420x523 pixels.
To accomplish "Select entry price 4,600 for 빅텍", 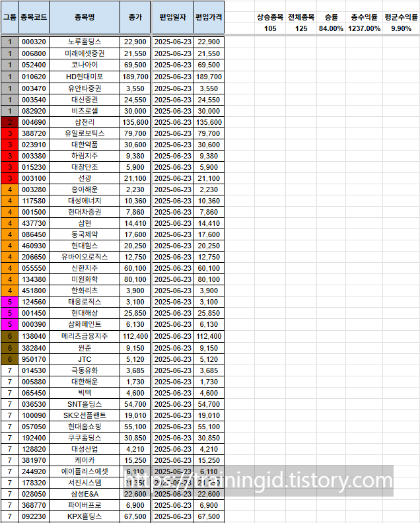I will [x=209, y=394].
